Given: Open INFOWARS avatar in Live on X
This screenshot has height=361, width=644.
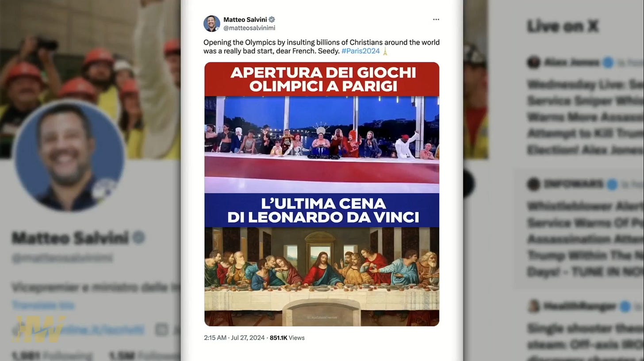Looking at the screenshot, I should coord(534,184).
